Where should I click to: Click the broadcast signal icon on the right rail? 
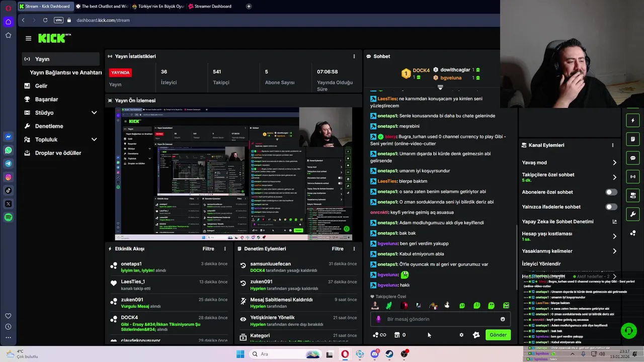click(633, 177)
